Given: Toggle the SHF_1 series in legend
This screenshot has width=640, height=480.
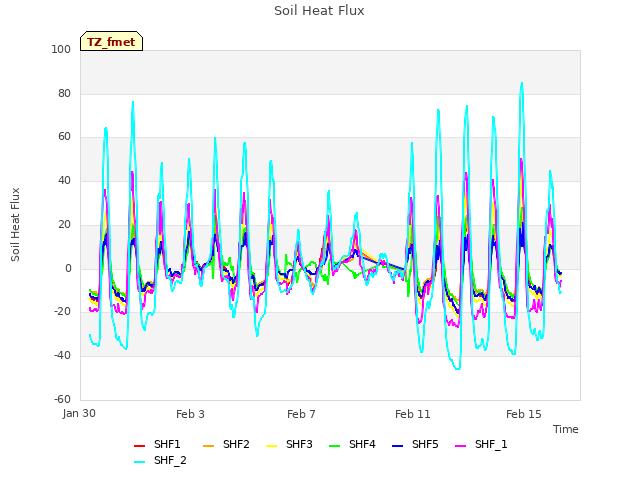Looking at the screenshot, I should [x=481, y=444].
